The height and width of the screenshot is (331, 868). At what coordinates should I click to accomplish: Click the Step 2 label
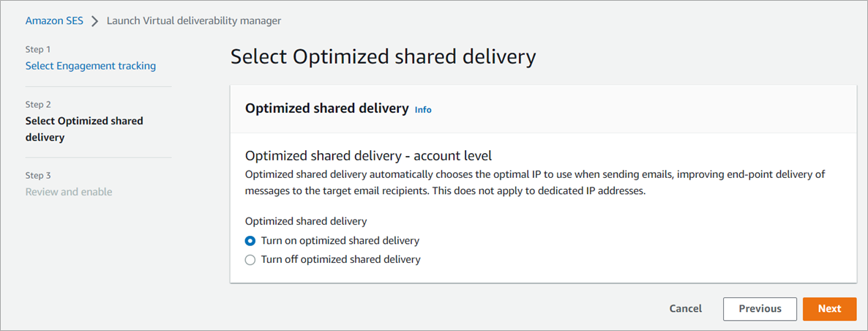tap(38, 105)
